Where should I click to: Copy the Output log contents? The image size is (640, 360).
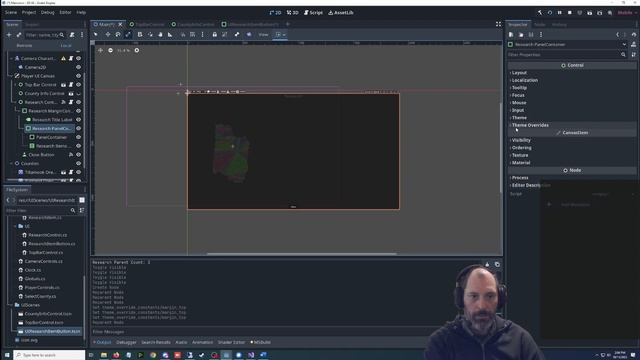click(x=497, y=264)
